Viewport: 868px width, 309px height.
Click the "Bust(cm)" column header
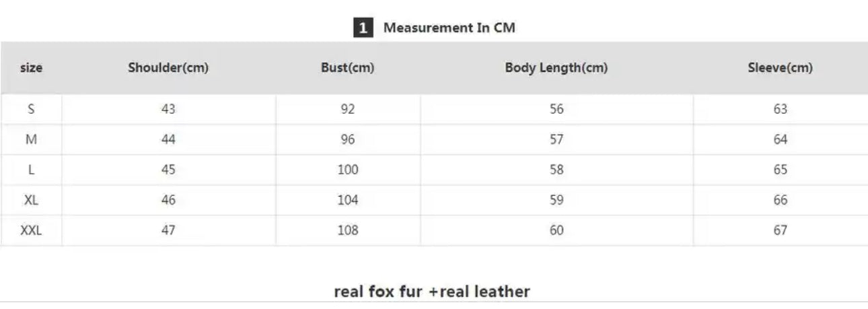pos(348,68)
